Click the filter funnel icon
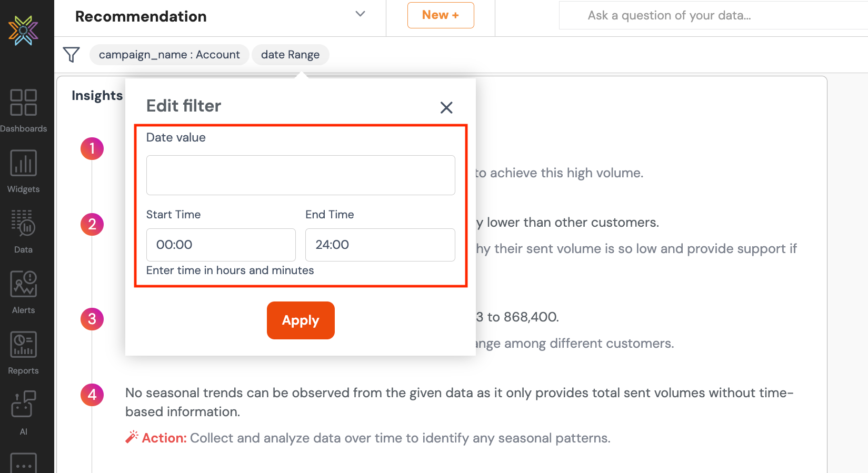The width and height of the screenshot is (868, 473). [71, 55]
